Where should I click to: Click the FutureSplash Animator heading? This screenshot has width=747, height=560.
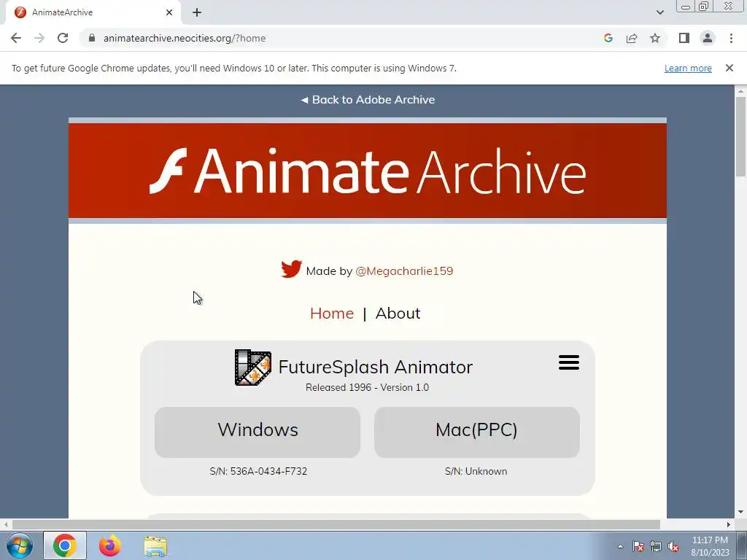pos(376,367)
